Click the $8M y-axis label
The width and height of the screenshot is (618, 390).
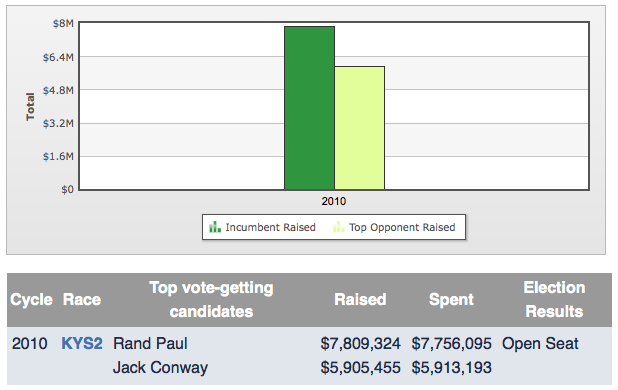click(63, 24)
